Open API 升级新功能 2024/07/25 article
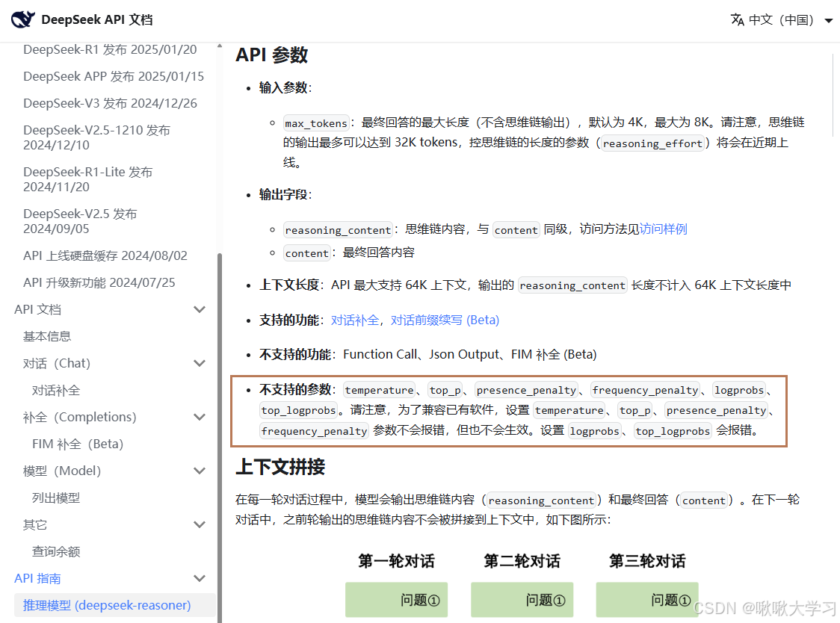This screenshot has height=623, width=840. tap(99, 282)
